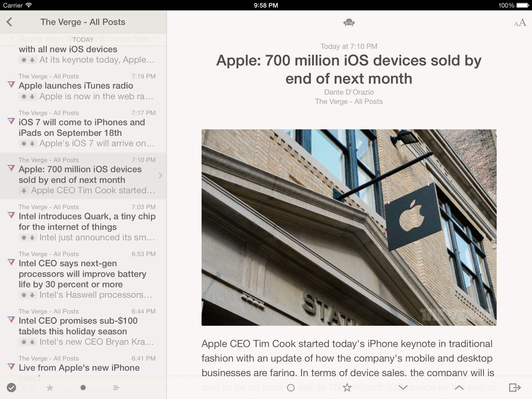Screen dimensions: 532x399
Task: Click 'Today at 7:10 PM' article timestamp
Action: pos(349,46)
